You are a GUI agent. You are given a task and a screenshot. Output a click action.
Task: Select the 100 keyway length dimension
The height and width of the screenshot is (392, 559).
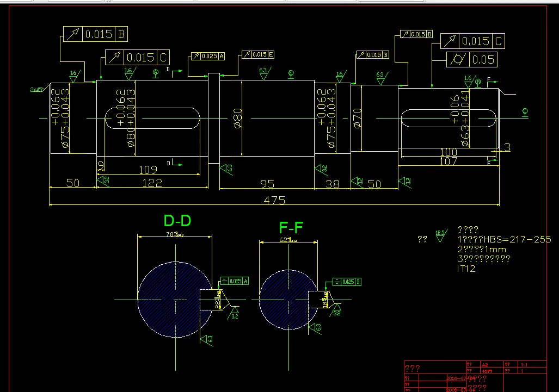tap(449, 152)
